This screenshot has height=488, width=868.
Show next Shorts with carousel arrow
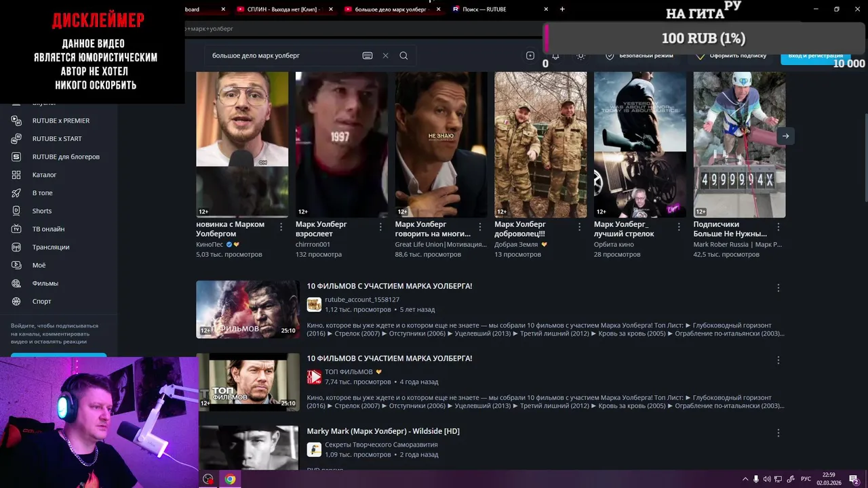point(785,136)
